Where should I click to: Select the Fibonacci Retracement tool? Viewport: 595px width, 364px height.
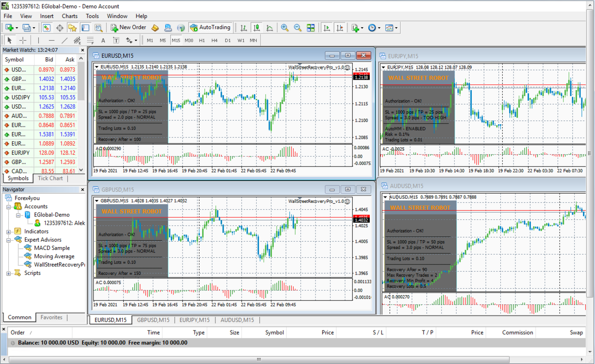[x=90, y=40]
